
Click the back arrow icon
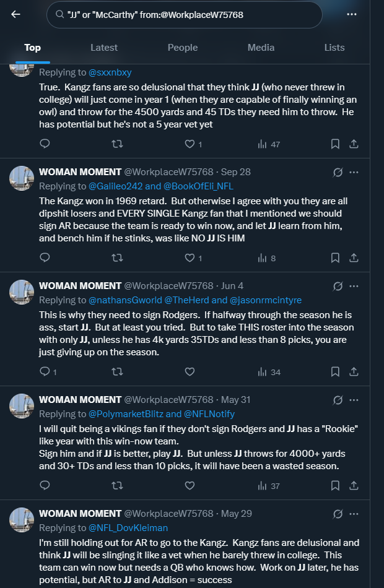point(15,14)
